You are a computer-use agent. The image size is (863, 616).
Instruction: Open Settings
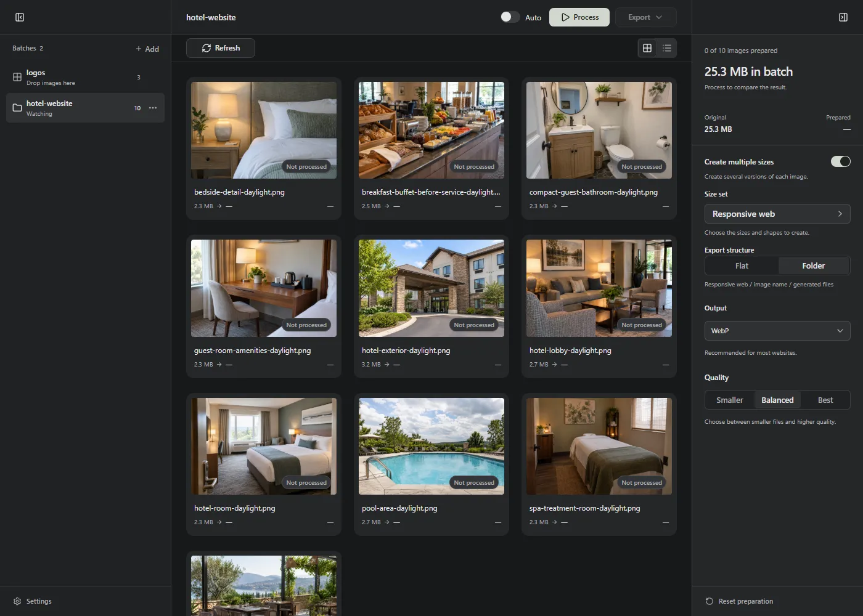[x=33, y=601]
